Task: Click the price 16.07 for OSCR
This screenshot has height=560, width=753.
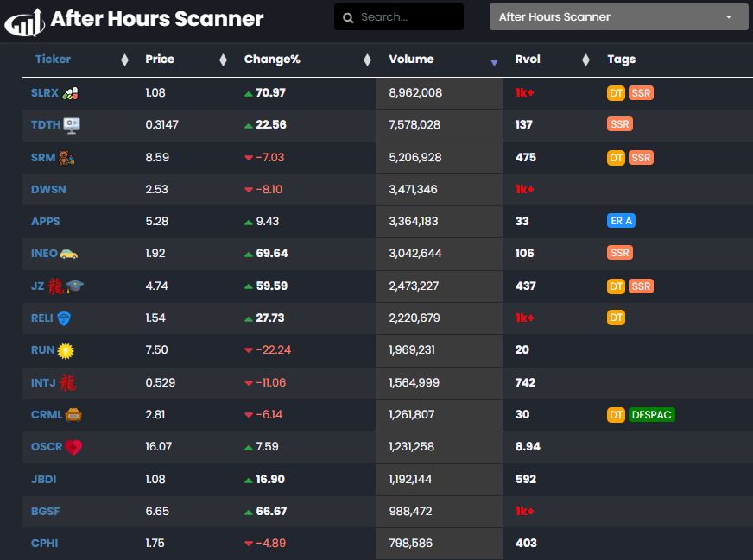Action: click(x=159, y=446)
